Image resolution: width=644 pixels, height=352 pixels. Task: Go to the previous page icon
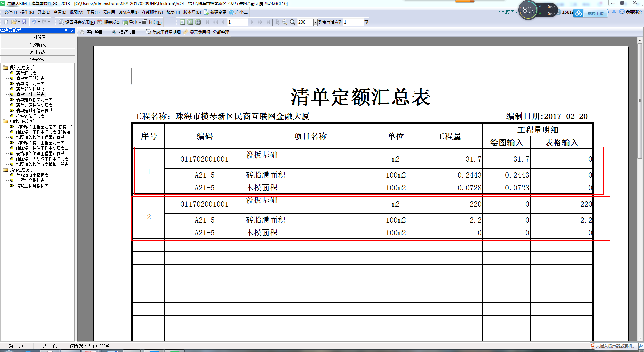223,22
